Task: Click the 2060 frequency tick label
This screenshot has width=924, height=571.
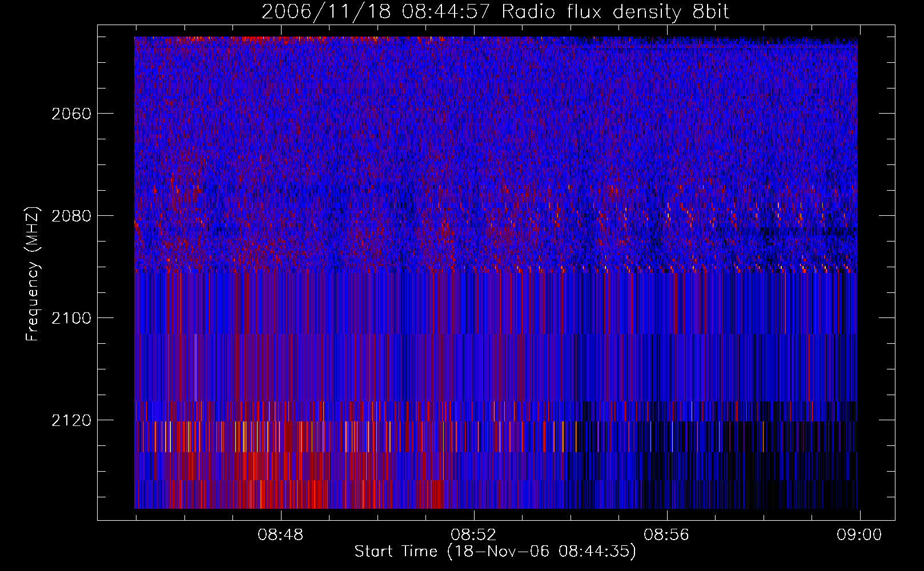Action: [71, 114]
